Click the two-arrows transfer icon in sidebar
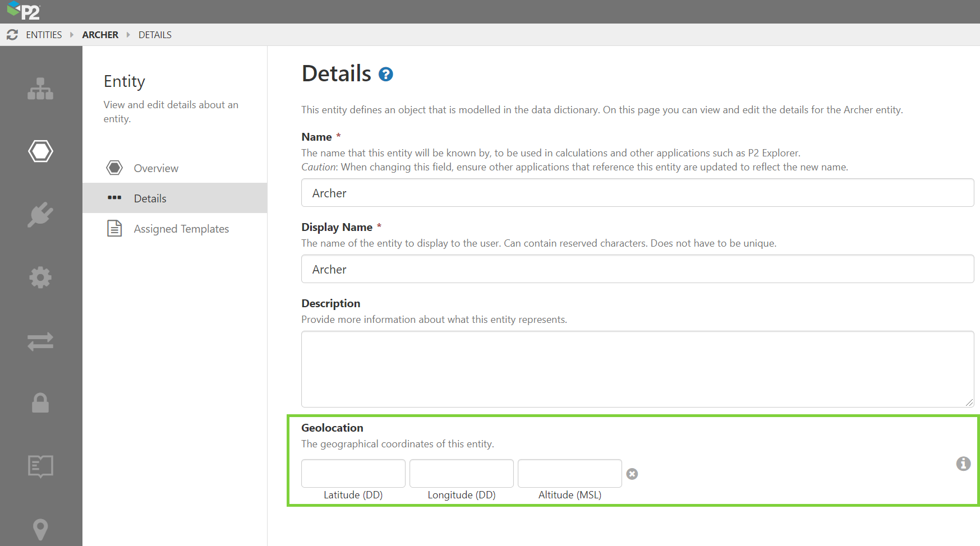The image size is (980, 546). tap(40, 341)
